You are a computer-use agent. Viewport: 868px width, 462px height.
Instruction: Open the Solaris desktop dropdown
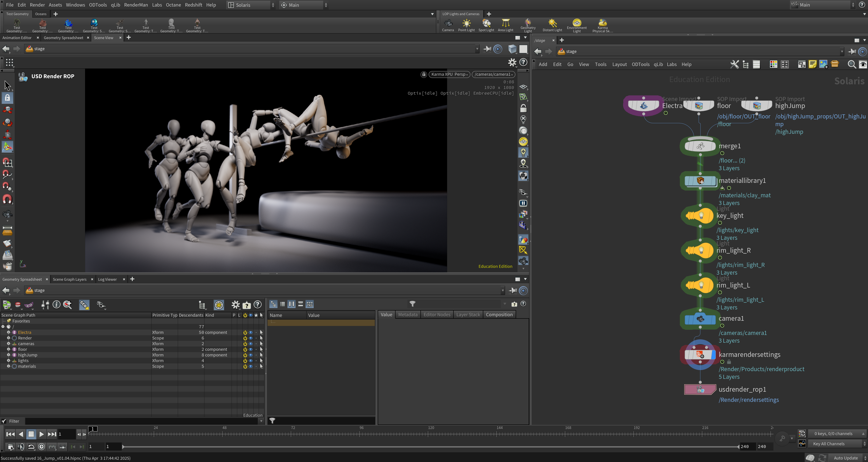coord(251,5)
